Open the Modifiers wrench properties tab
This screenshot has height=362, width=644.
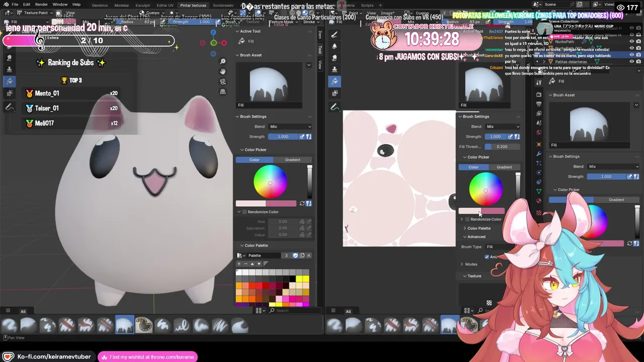click(x=539, y=154)
